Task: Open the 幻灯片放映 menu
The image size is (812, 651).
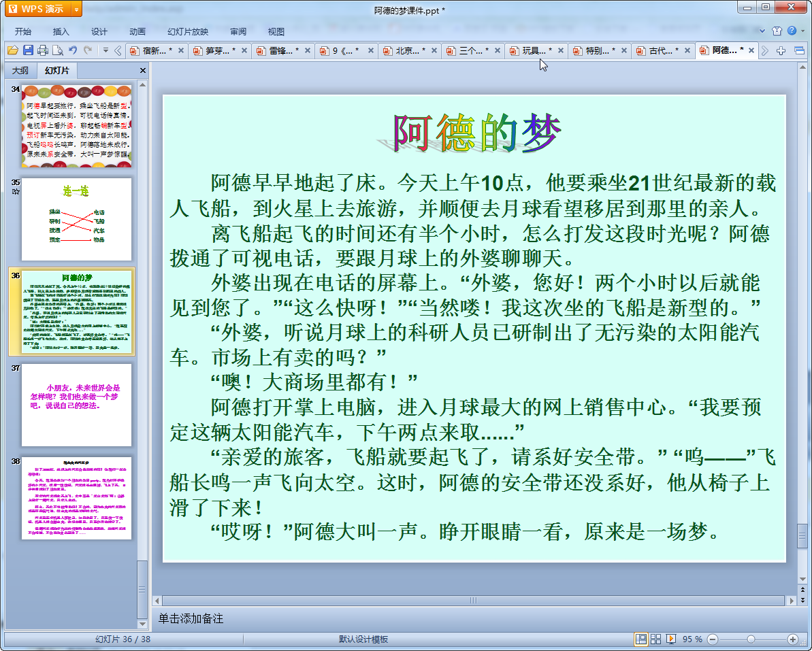Action: point(188,31)
